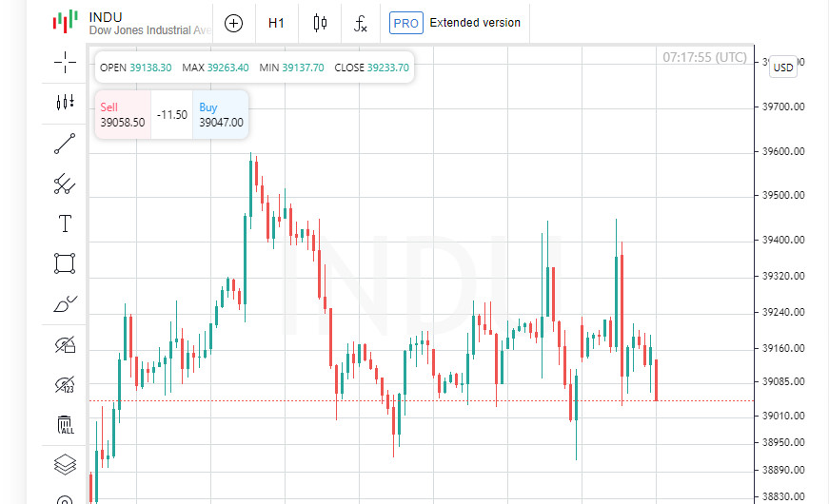The height and width of the screenshot is (504, 829).
Task: Click the 38950.00 price axis label
Action: (x=783, y=442)
